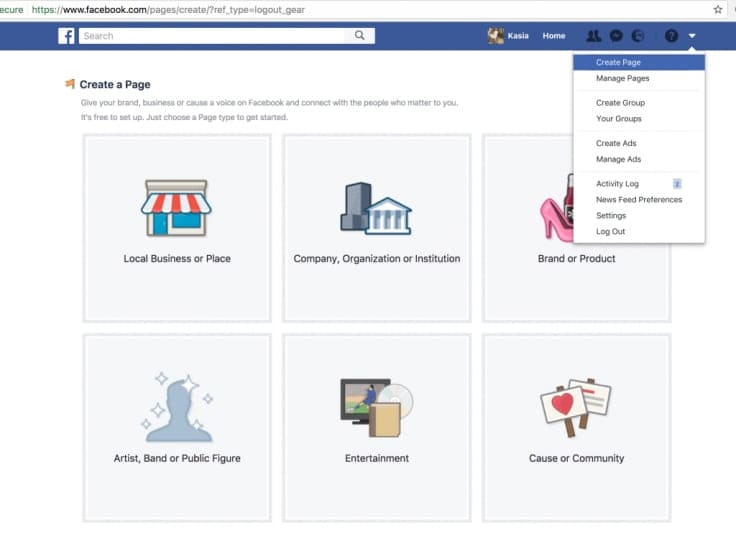The image size is (736, 546).
Task: Click the Activity Log count badge
Action: pyautogui.click(x=676, y=184)
